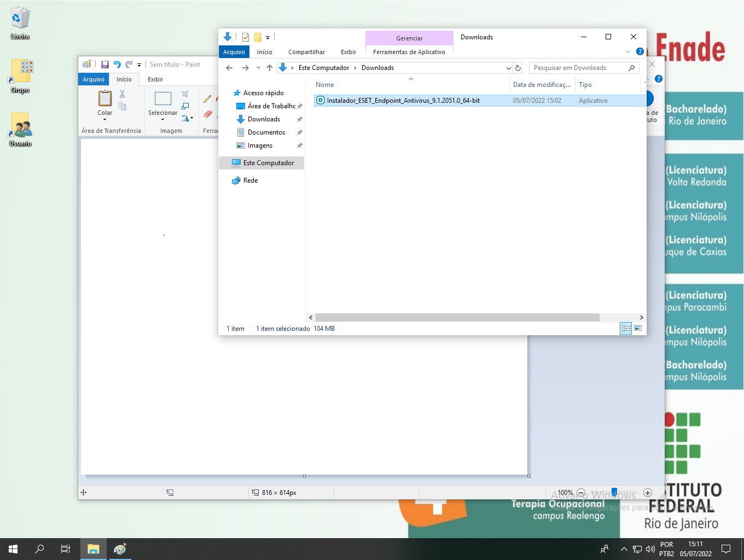
Task: Switch Explorer to large icons view
Action: [638, 328]
